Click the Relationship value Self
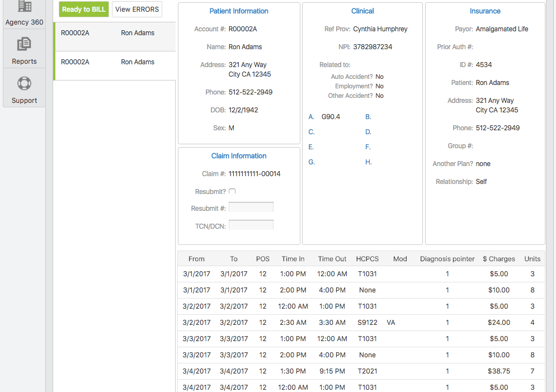Screen dimensions: 556x392 (x=481, y=182)
